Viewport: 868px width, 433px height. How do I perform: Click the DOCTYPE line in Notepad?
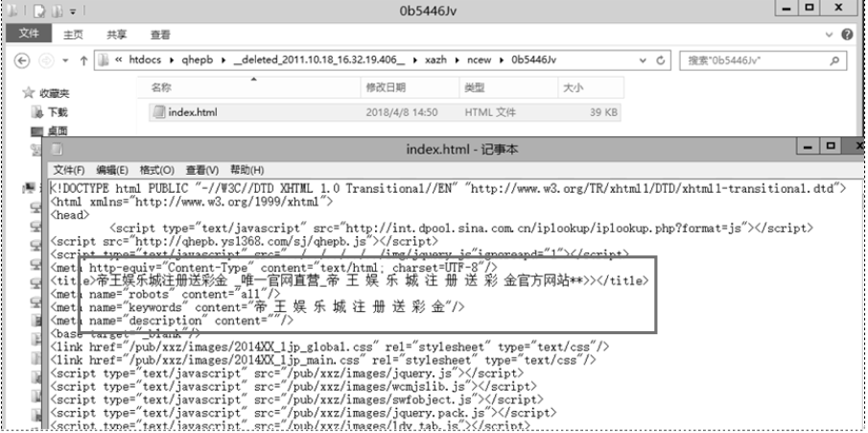click(x=448, y=188)
